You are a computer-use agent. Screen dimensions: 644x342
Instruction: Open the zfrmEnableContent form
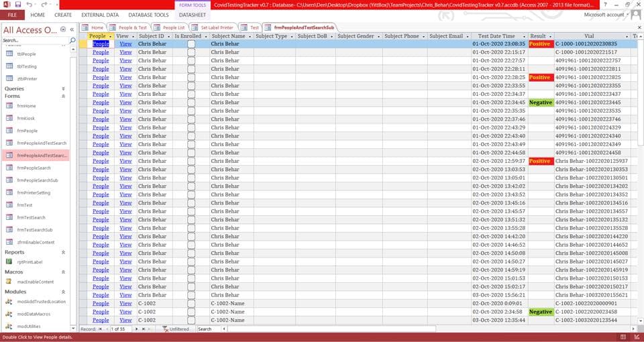[x=36, y=242]
